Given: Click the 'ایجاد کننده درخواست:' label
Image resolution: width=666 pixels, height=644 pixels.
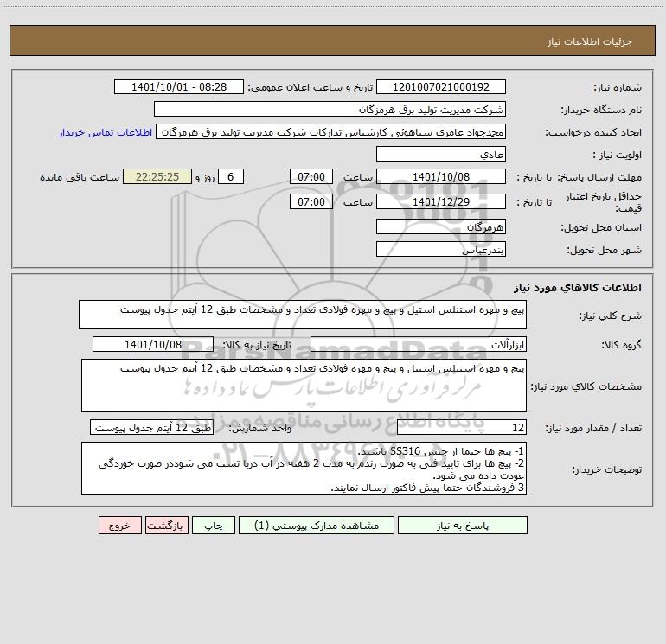Looking at the screenshot, I should [593, 132].
